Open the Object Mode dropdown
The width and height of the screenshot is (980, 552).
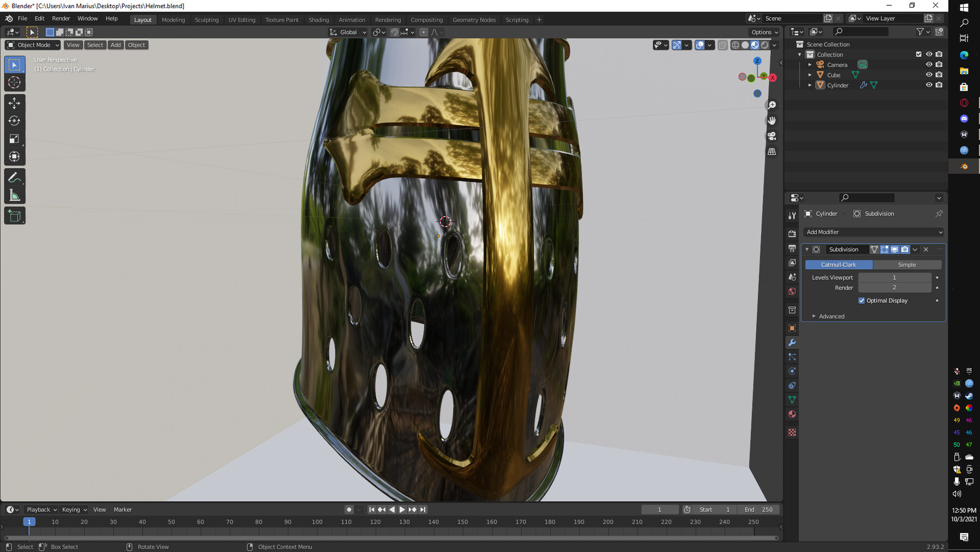coord(32,45)
